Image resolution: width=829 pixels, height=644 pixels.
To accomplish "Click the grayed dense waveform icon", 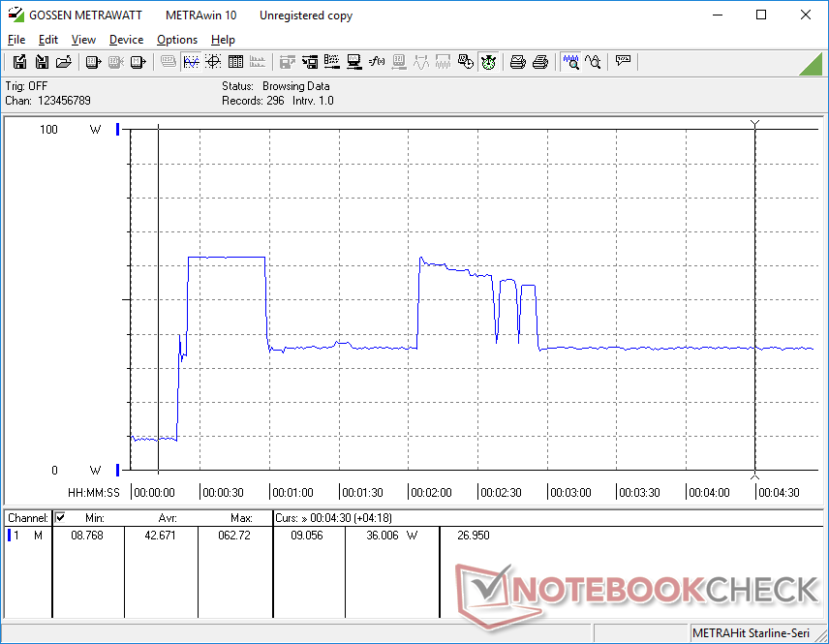I will pos(443,62).
